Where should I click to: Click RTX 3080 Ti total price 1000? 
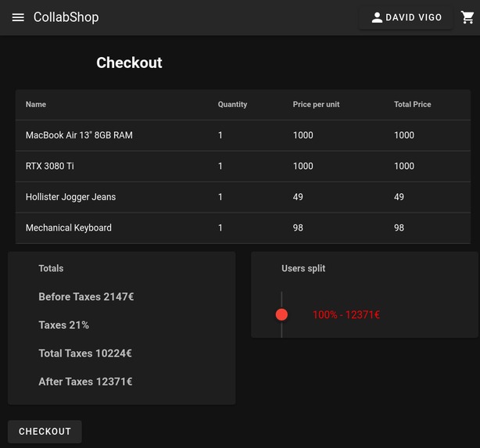coord(404,166)
